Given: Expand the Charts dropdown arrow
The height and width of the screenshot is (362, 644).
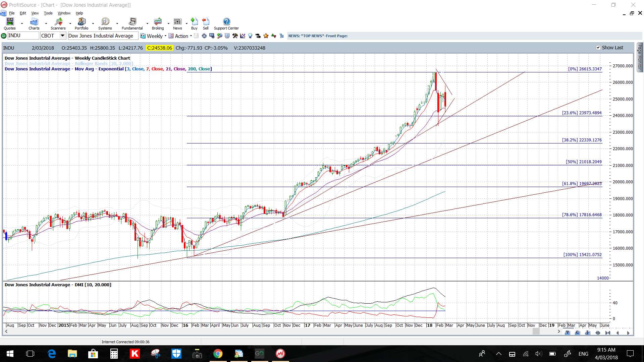Looking at the screenshot, I should pyautogui.click(x=46, y=24).
